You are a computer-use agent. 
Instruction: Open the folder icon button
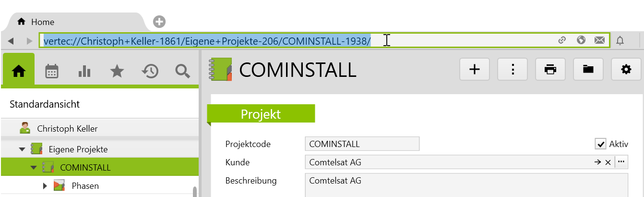pyautogui.click(x=588, y=70)
